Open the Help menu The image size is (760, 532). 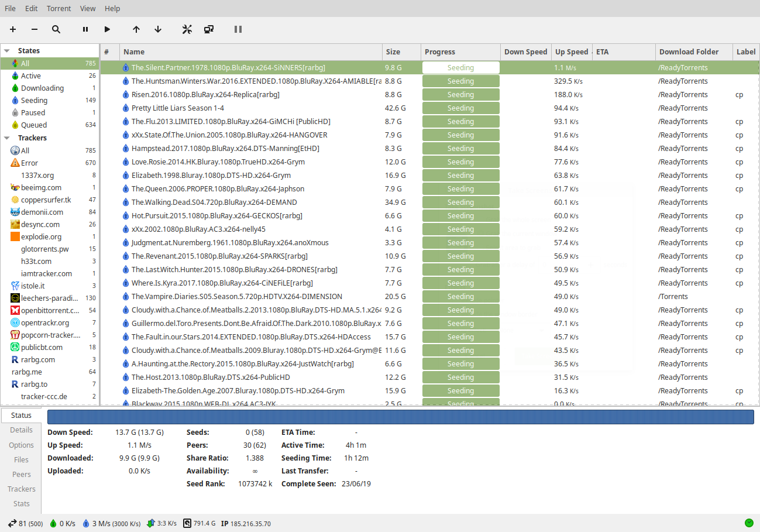pos(112,8)
